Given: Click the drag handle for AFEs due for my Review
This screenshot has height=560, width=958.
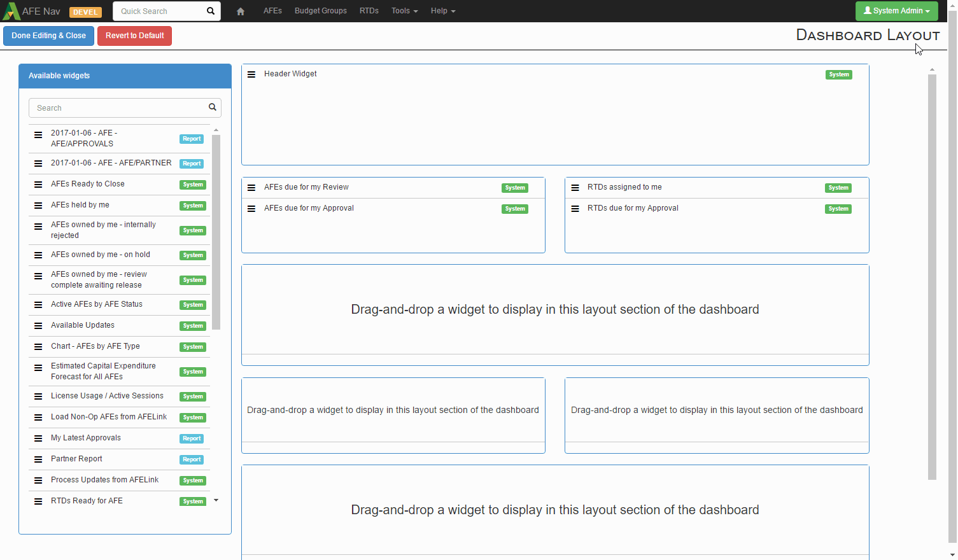Looking at the screenshot, I should coord(251,188).
